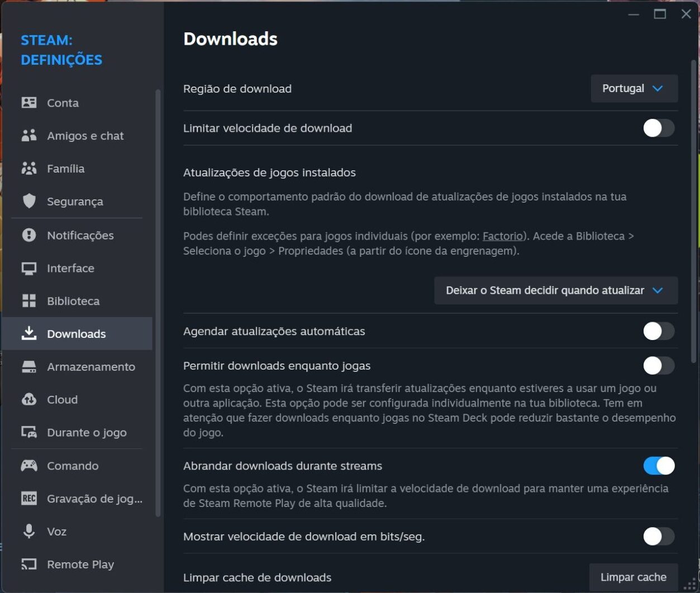
Task: Enable Limitar velocidade de download toggle
Action: click(659, 128)
